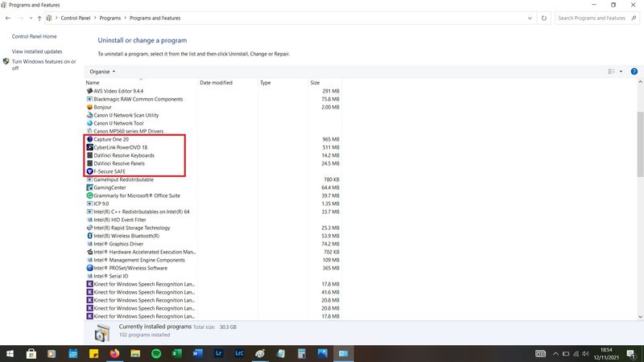Select the Bonjour program entry
This screenshot has width=644, height=362.
(x=103, y=107)
